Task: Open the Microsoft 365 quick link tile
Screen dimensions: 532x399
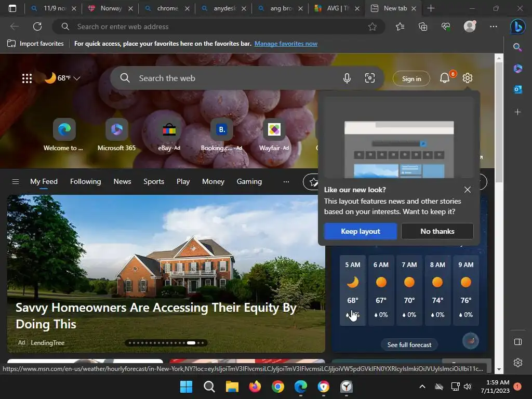Action: tap(116, 135)
